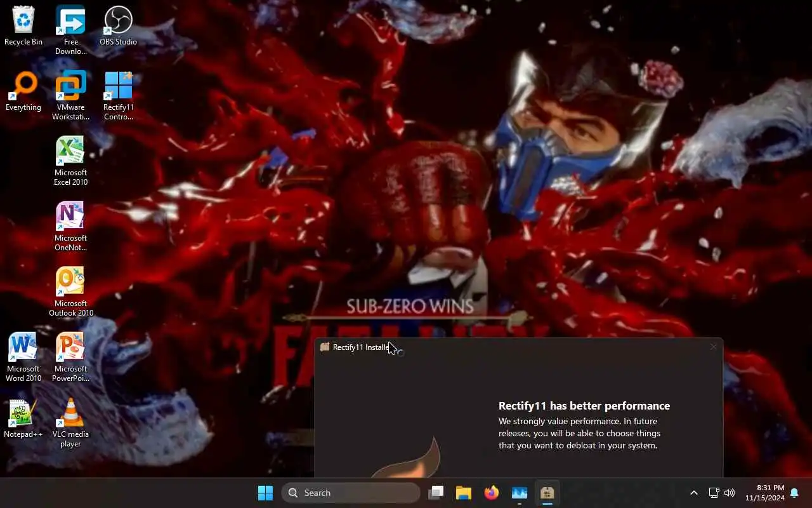This screenshot has height=508, width=812.
Task: Click 'Rectify11 has better performance' heading
Action: tap(584, 406)
